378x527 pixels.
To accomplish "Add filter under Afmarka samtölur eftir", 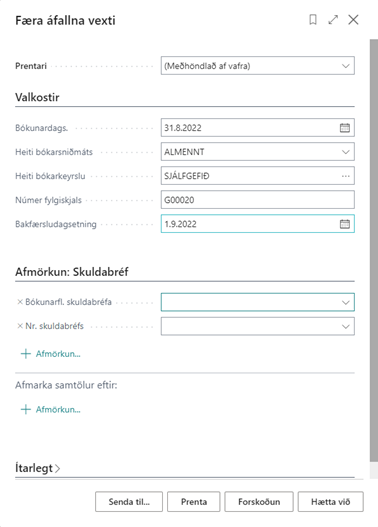I will 51,409.
